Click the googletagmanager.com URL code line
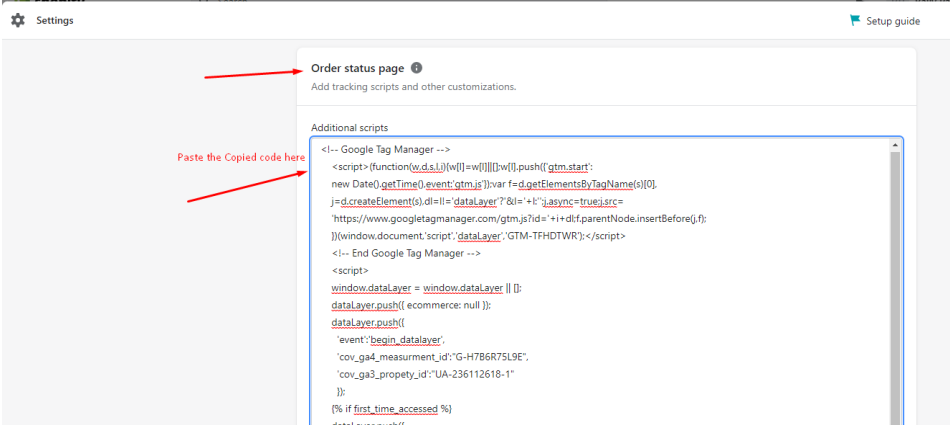 [x=519, y=219]
